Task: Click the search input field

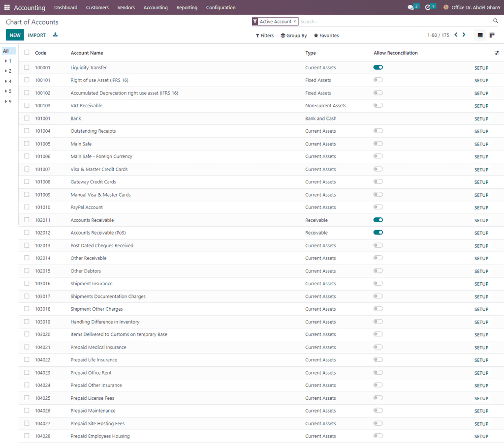Action: 395,22
